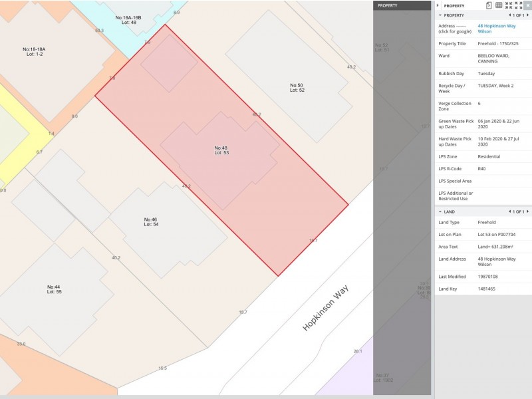Screen dimensions: 532x399
Task: Collapse the Land section
Action: [440, 211]
